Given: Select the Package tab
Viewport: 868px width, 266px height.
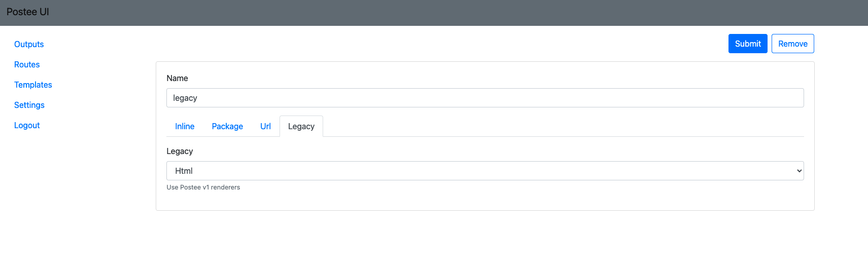Looking at the screenshot, I should click(x=227, y=126).
